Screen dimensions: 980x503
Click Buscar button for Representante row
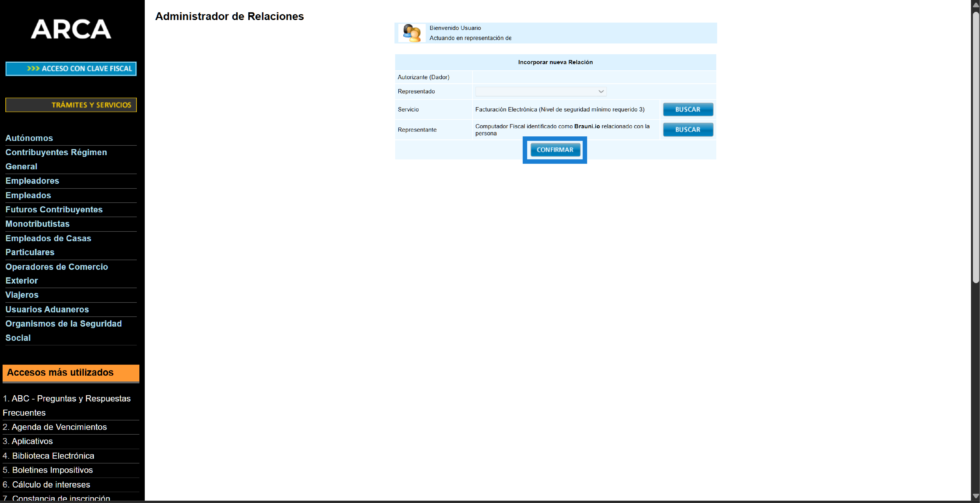(x=687, y=130)
